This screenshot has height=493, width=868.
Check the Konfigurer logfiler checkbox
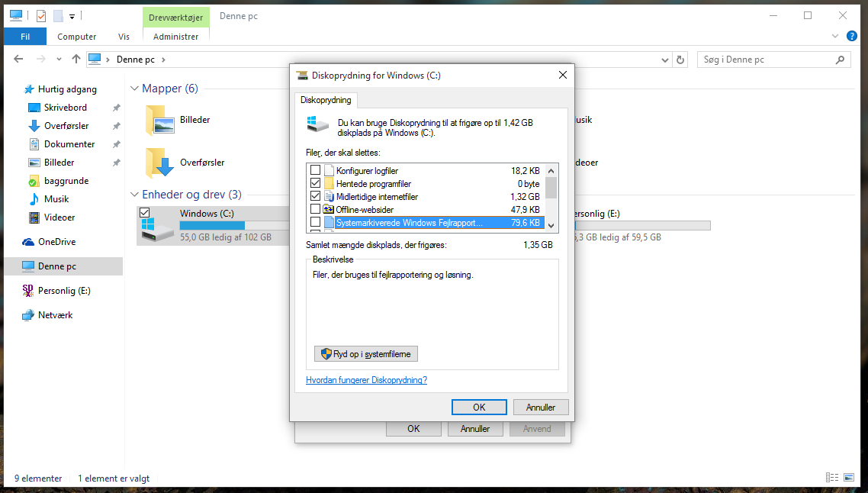(315, 170)
